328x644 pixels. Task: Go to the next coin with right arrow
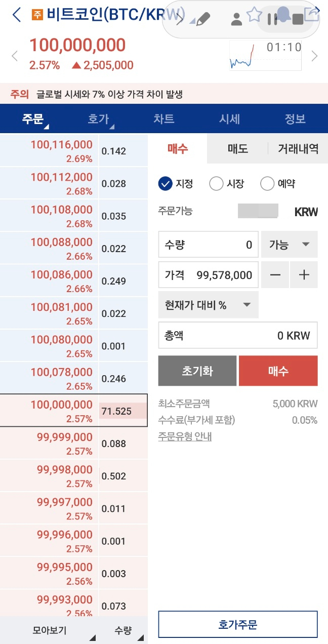(315, 56)
